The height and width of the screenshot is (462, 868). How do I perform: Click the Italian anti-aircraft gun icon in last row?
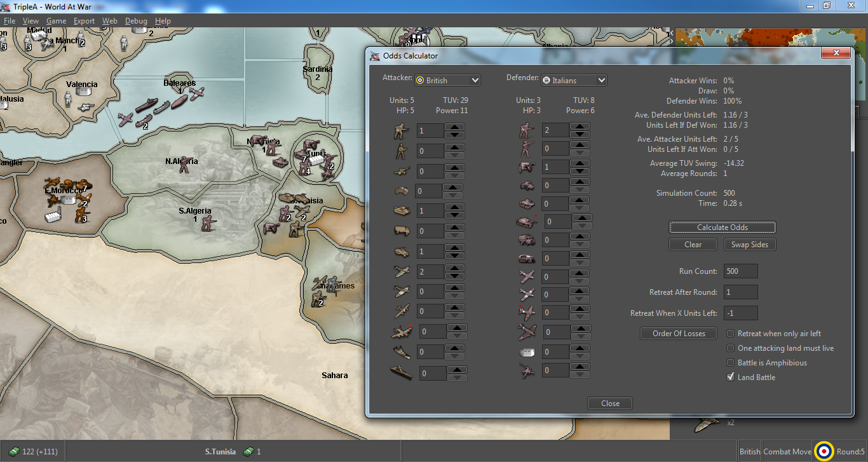[x=527, y=370]
